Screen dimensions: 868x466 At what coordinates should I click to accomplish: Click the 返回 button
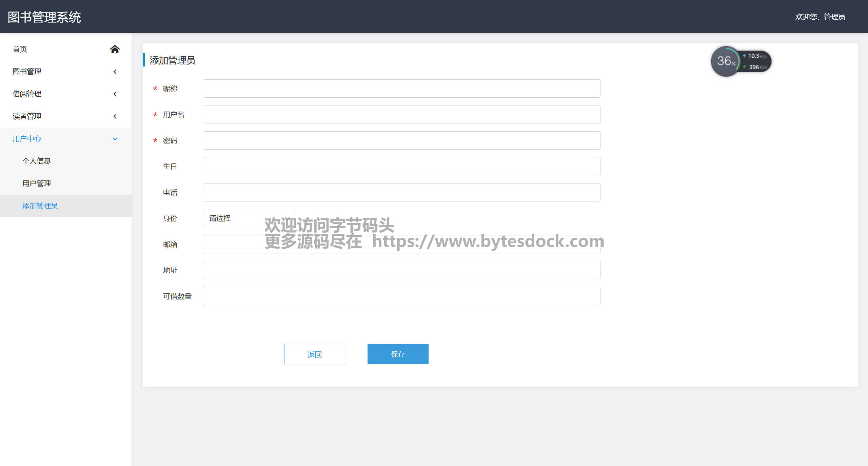(x=314, y=354)
